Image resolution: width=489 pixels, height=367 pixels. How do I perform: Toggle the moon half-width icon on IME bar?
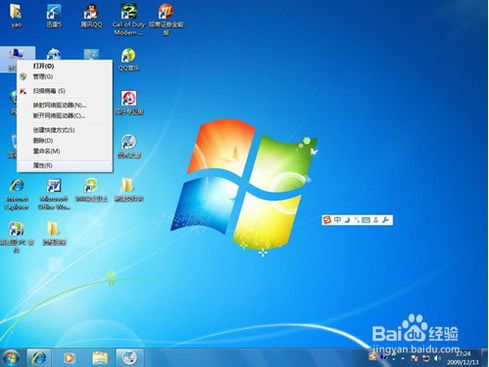(x=347, y=220)
